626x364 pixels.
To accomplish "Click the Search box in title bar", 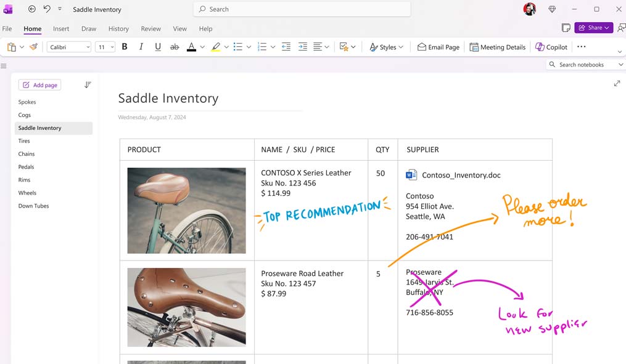I will point(302,9).
